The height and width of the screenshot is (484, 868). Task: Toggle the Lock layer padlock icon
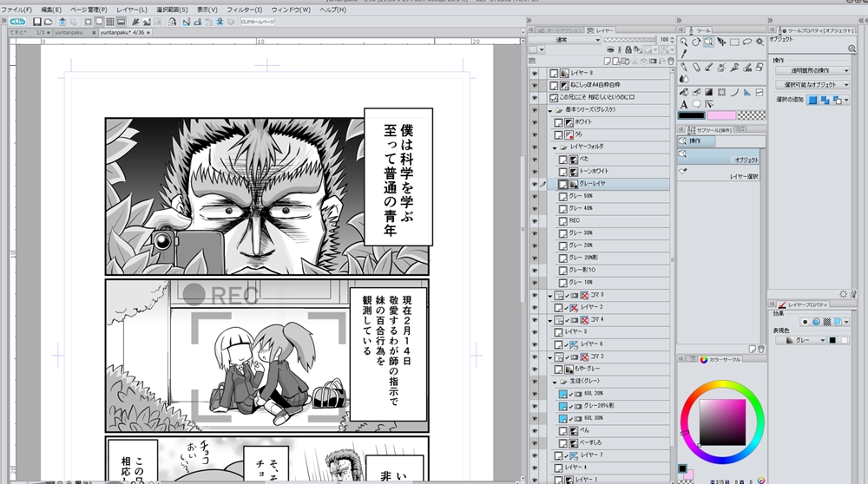pos(628,49)
